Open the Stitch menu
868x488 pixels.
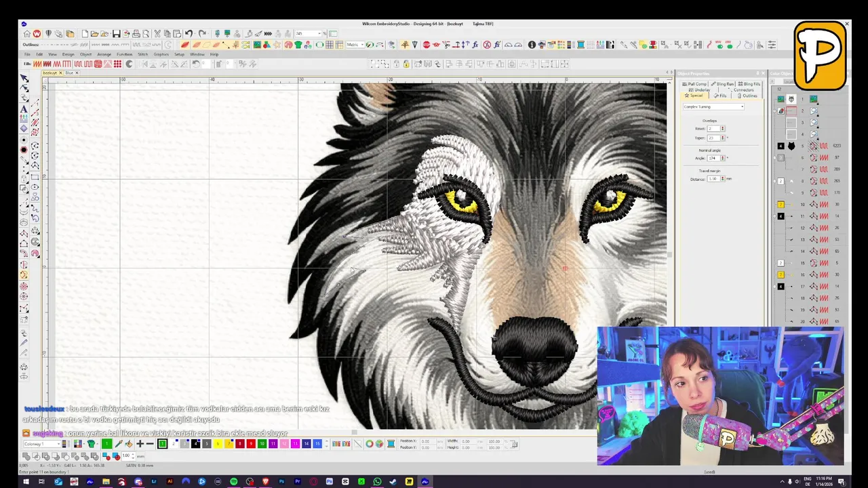click(x=142, y=54)
